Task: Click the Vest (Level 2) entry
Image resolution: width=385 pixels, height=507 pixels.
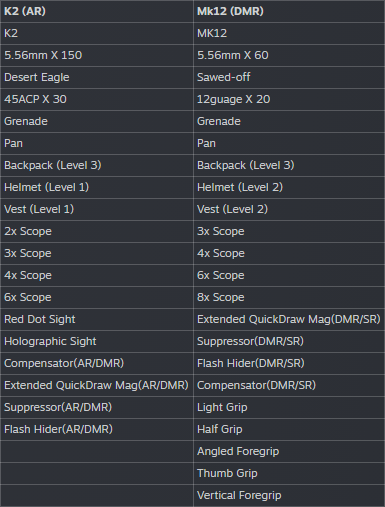Action: [x=289, y=209]
